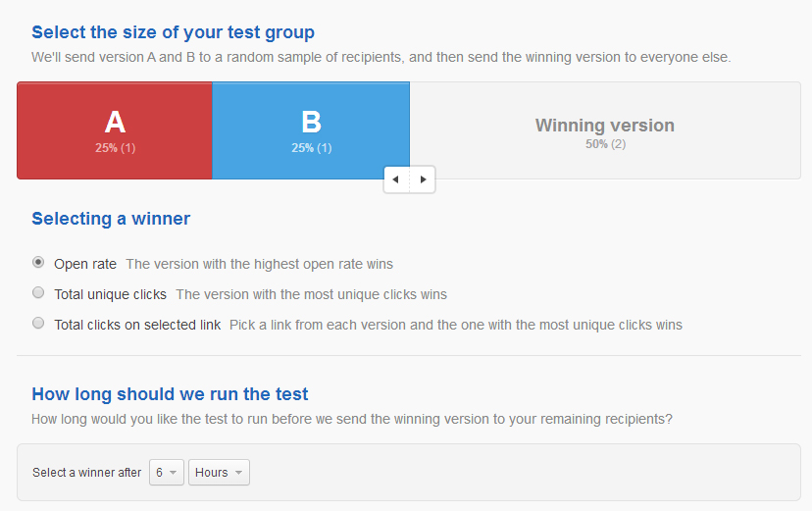
Task: Click the red version A block
Action: click(x=115, y=130)
